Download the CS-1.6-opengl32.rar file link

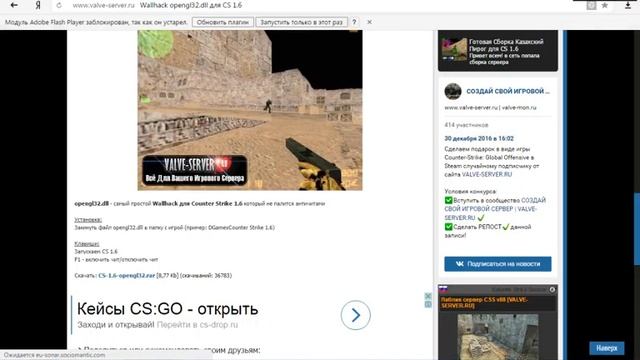pos(127,276)
